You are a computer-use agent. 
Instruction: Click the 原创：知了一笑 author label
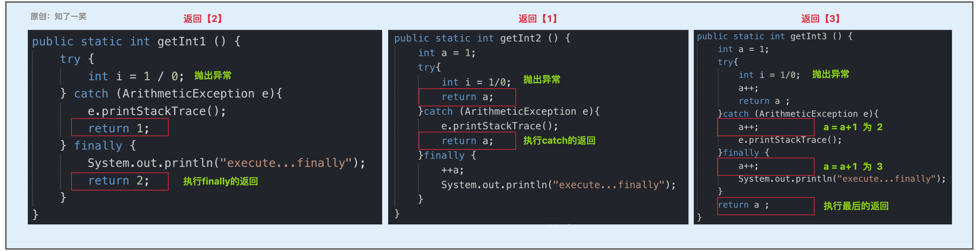pos(59,16)
